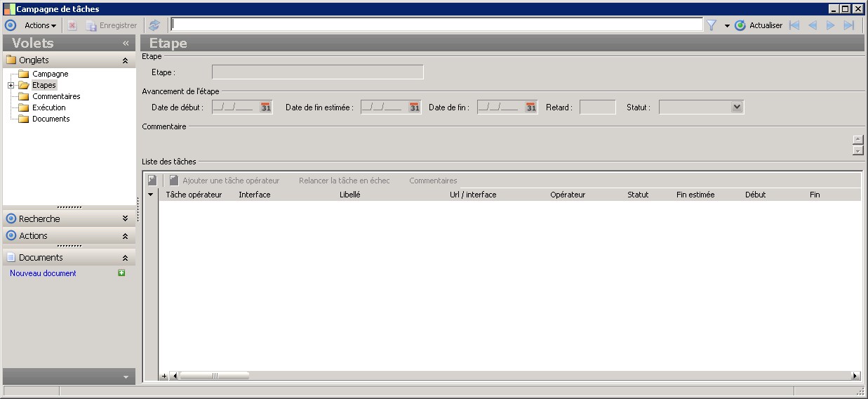The image size is (868, 399).
Task: Collapse the Onglets section
Action: tap(125, 60)
